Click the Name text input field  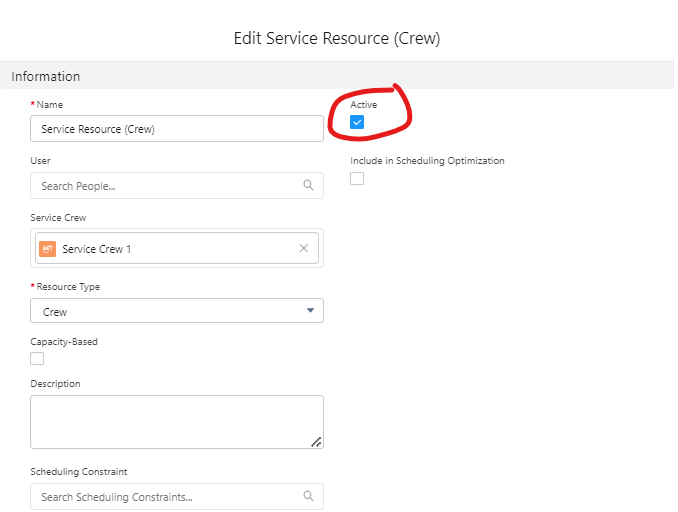176,129
